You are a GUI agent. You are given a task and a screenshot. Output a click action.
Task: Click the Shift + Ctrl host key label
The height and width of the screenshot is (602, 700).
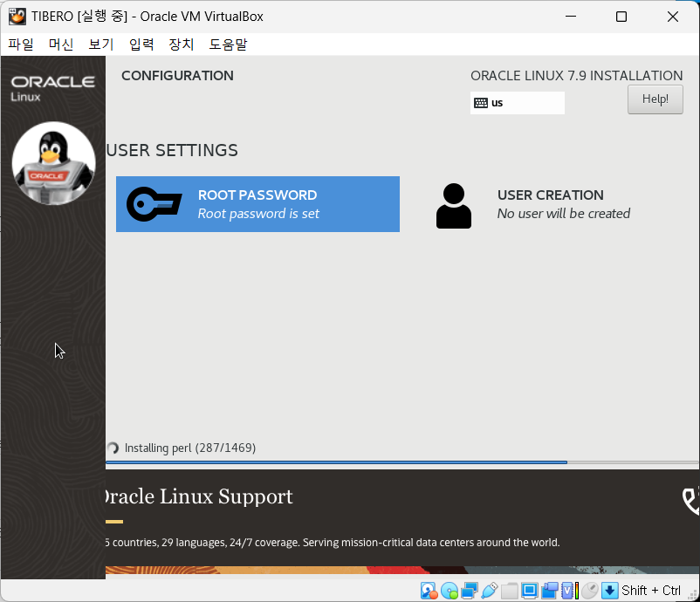tap(651, 591)
